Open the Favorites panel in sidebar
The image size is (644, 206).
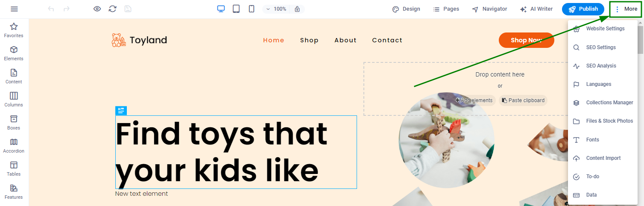(14, 30)
